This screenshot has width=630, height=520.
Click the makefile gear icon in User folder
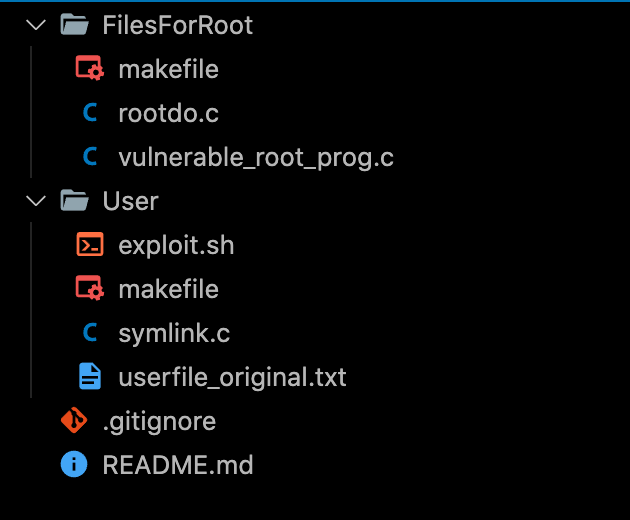90,289
